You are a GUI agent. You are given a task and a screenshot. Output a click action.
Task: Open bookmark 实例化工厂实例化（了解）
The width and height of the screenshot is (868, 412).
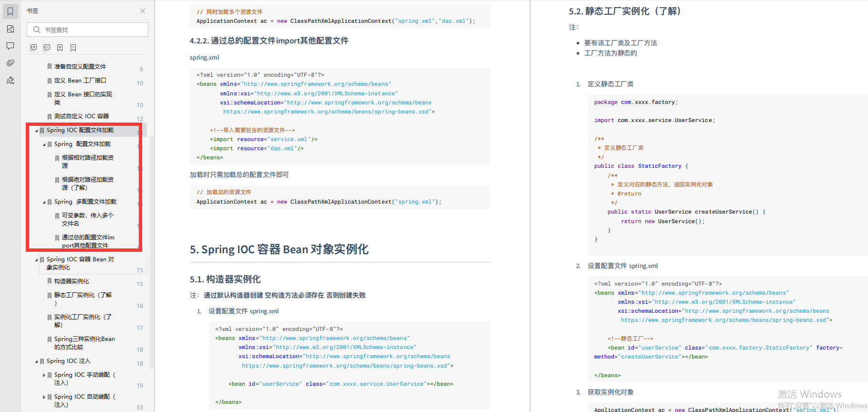[x=83, y=321]
